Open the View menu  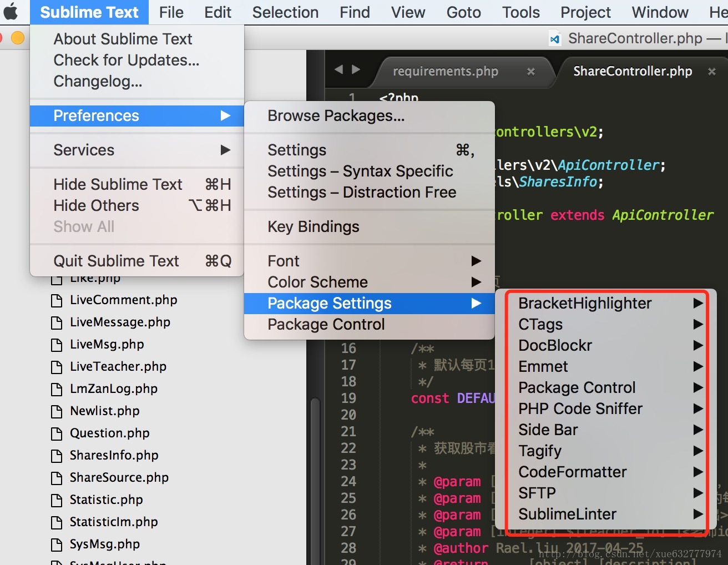tap(408, 12)
